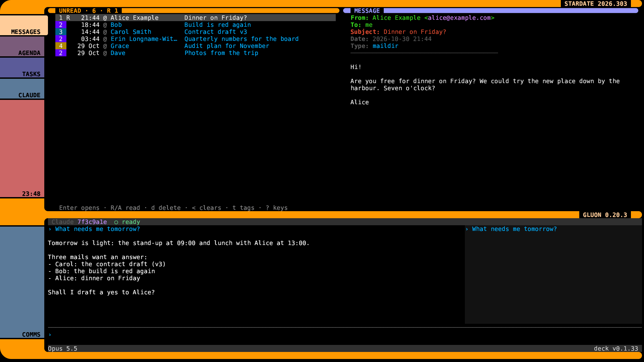The image size is (644, 362).
Task: Click the Subject line Dinner on Friday?
Action: coord(398,32)
